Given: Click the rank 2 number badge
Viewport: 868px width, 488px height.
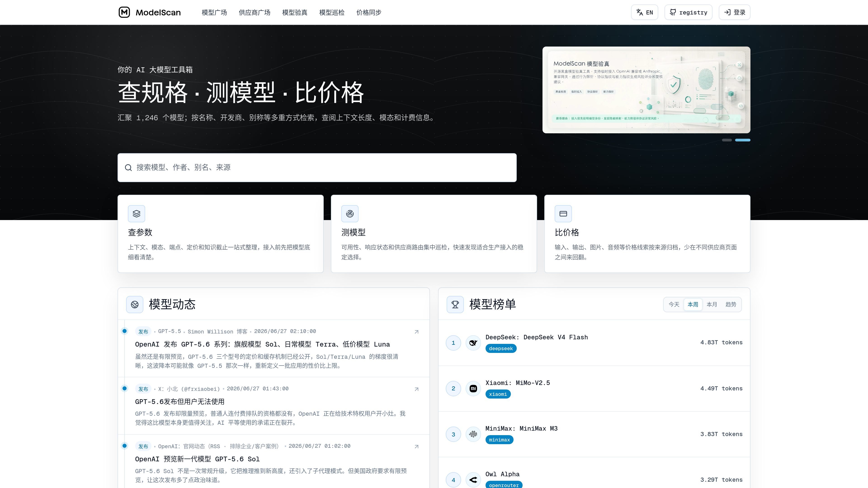Looking at the screenshot, I should 453,389.
